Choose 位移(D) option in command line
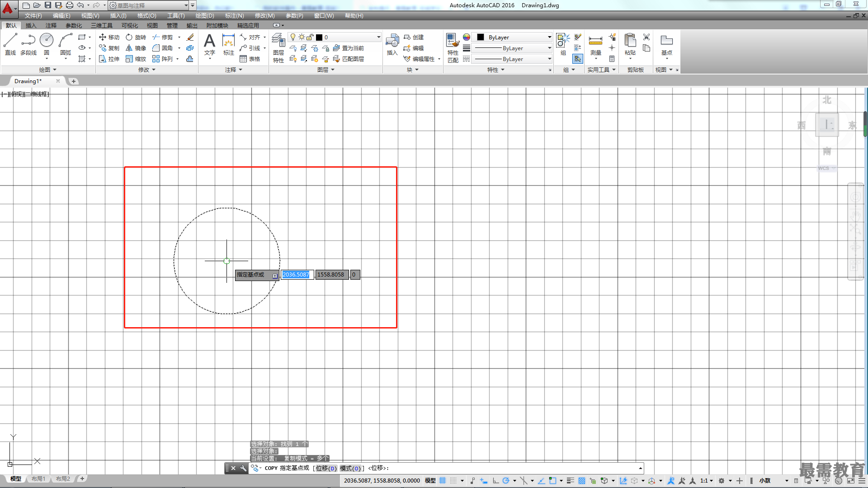Viewport: 868px width, 488px height. point(326,468)
